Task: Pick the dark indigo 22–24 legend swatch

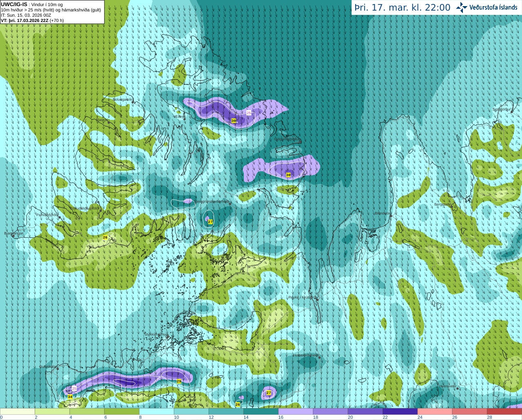Action: click(x=400, y=411)
